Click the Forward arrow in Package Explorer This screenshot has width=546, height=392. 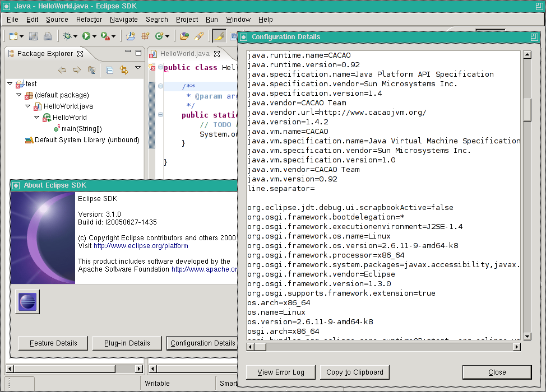[77, 70]
